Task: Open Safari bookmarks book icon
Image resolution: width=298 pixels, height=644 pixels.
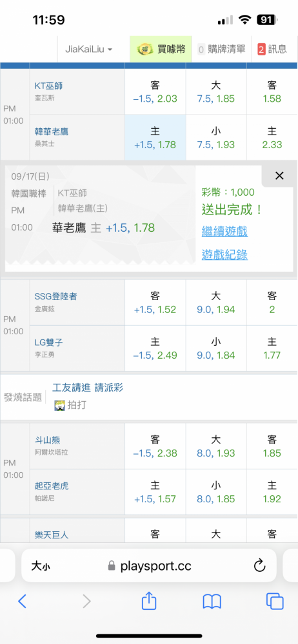Action: [212, 601]
